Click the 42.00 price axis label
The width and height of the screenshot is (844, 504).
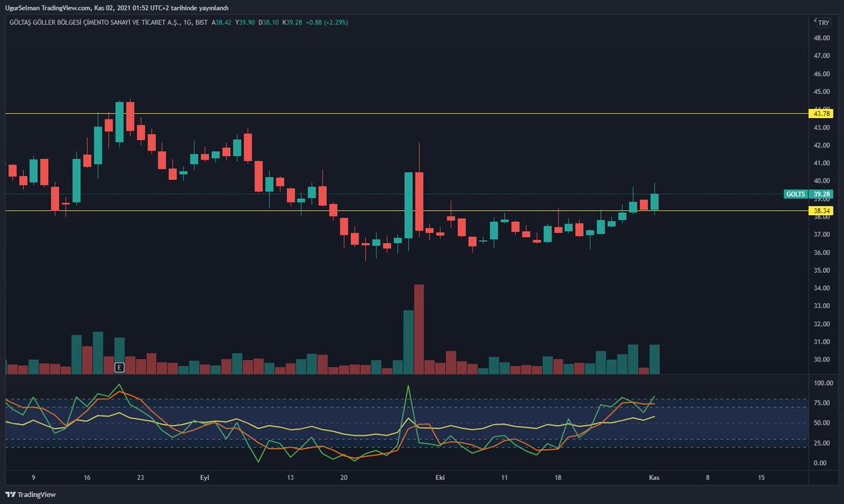point(822,146)
